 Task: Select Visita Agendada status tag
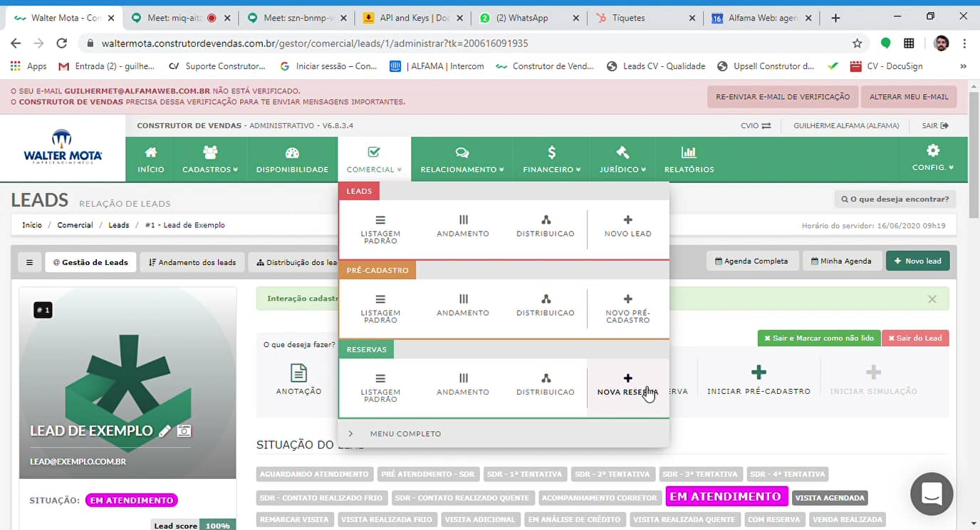click(830, 497)
